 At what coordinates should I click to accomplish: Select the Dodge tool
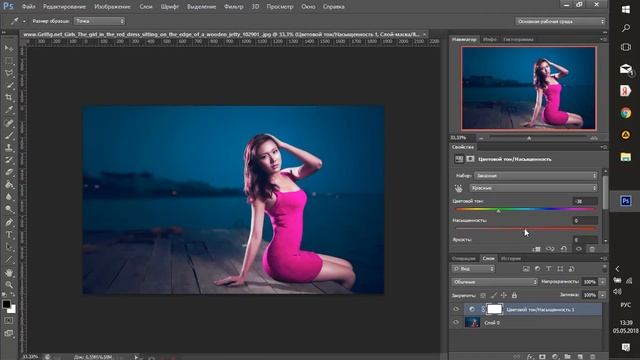(9, 209)
